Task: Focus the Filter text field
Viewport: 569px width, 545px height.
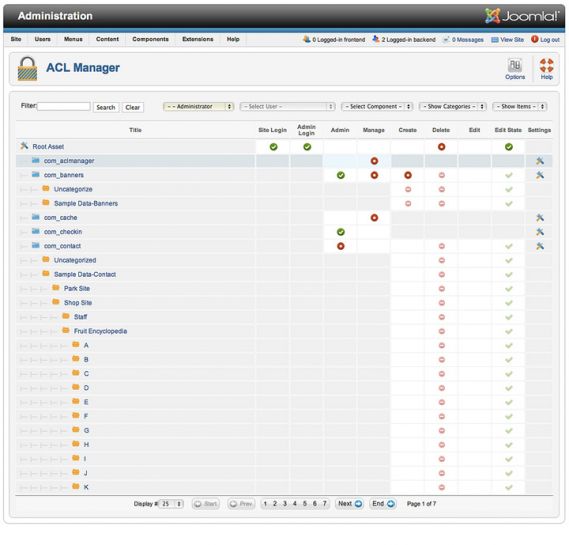Action: [64, 106]
